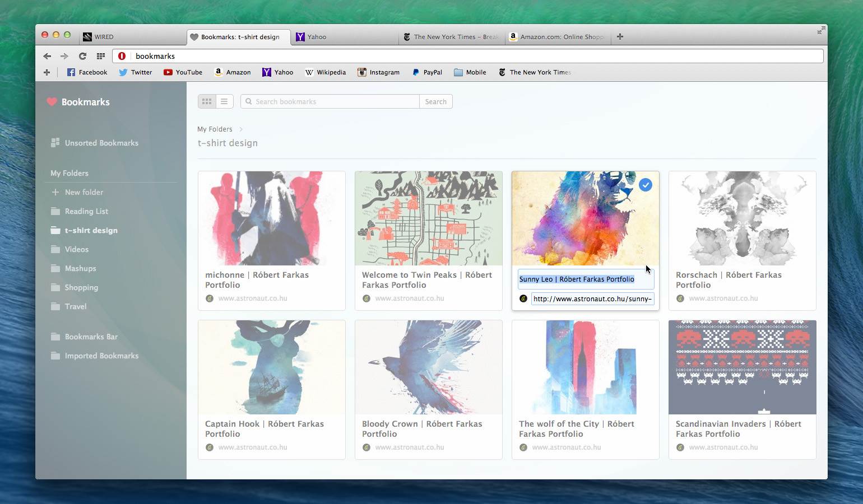Click My Folders breadcrumb link
Viewport: 863px width, 504px height.
pyautogui.click(x=215, y=129)
